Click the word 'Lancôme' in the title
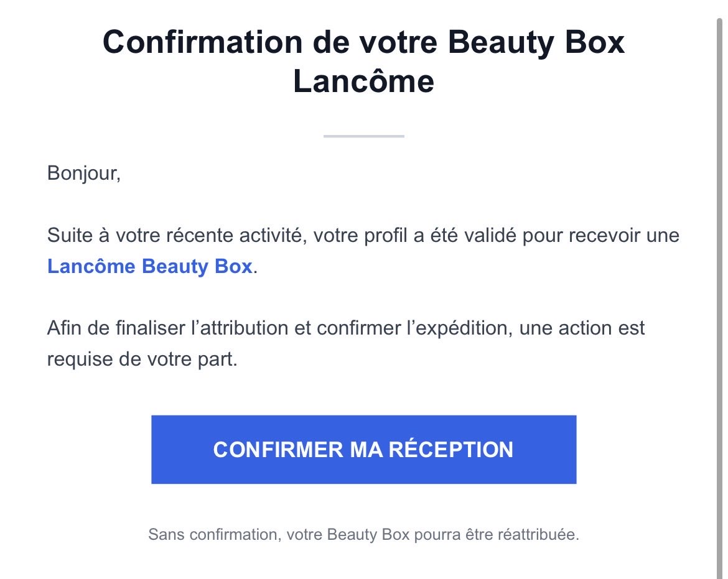 363,81
